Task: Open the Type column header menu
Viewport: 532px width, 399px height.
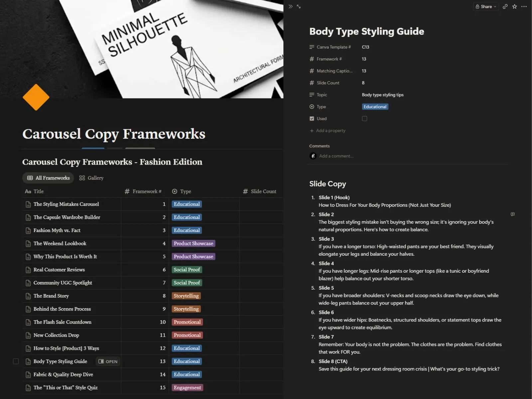Action: click(x=182, y=191)
